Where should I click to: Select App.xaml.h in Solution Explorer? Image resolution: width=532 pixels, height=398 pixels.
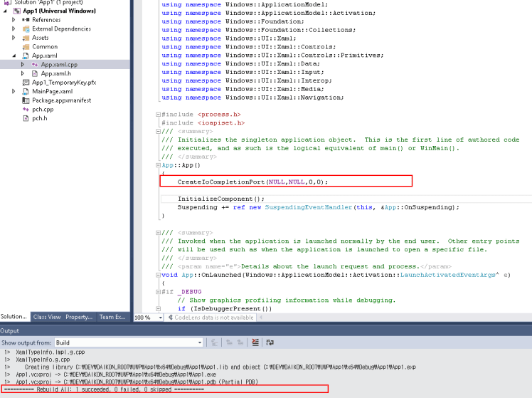pyautogui.click(x=55, y=73)
